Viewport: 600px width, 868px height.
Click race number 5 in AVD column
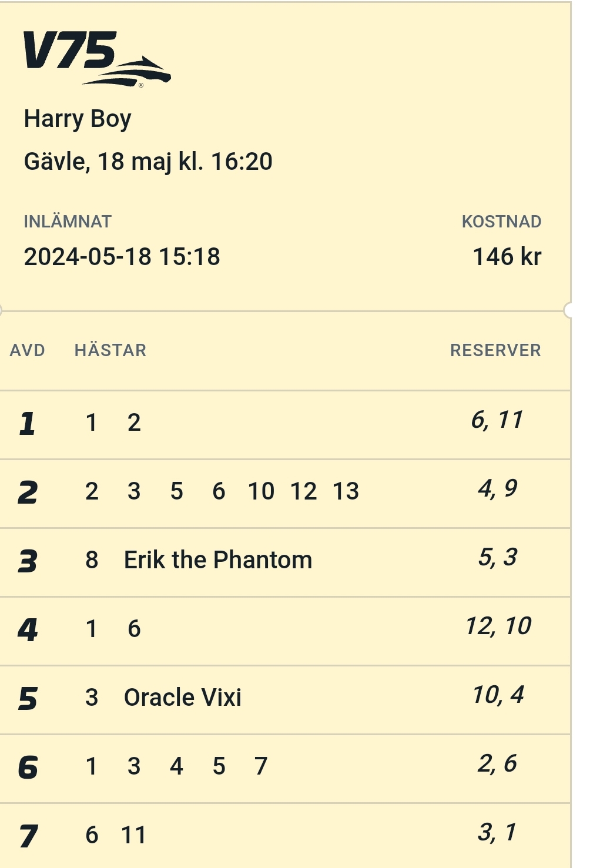pos(28,699)
